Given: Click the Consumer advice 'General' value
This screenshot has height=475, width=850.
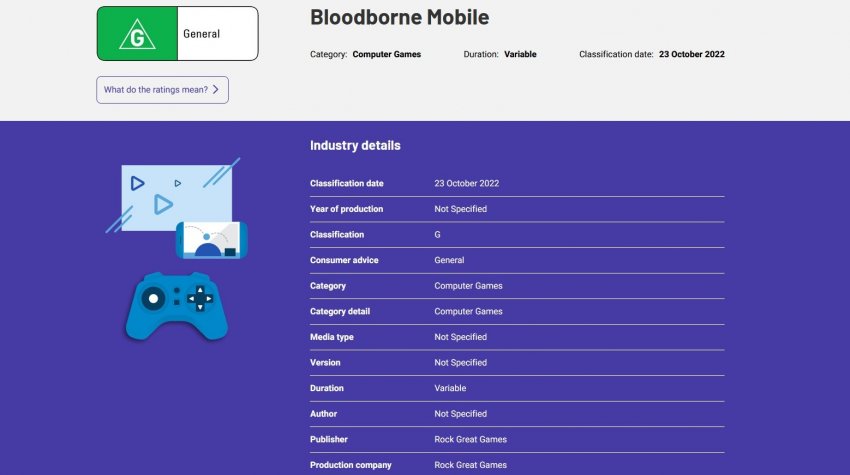Looking at the screenshot, I should [x=449, y=260].
